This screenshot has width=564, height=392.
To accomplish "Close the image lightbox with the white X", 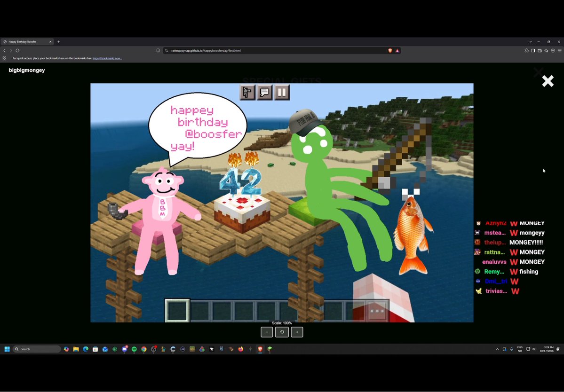I will (548, 81).
